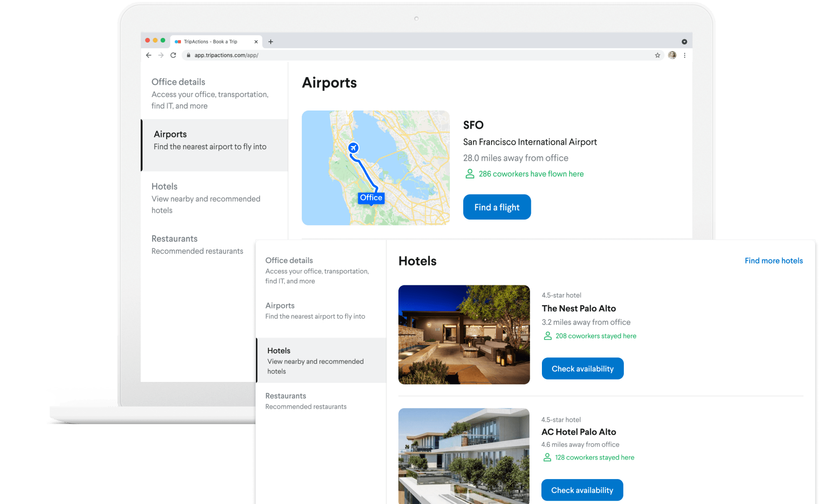Image resolution: width=833 pixels, height=504 pixels.
Task: Click 286 coworkers have flown here
Action: coord(531,174)
